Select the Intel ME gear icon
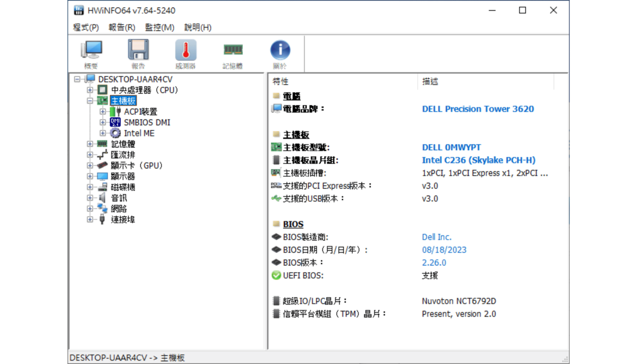637x364 pixels. click(x=115, y=133)
